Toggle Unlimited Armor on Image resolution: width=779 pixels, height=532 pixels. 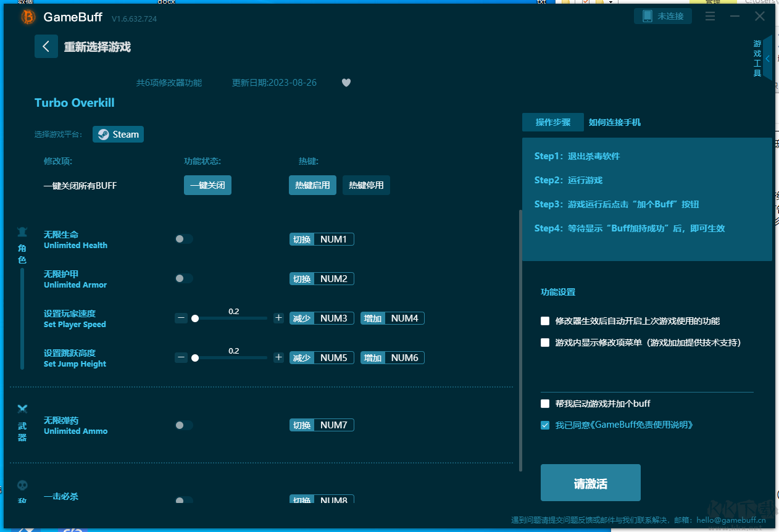click(x=184, y=279)
